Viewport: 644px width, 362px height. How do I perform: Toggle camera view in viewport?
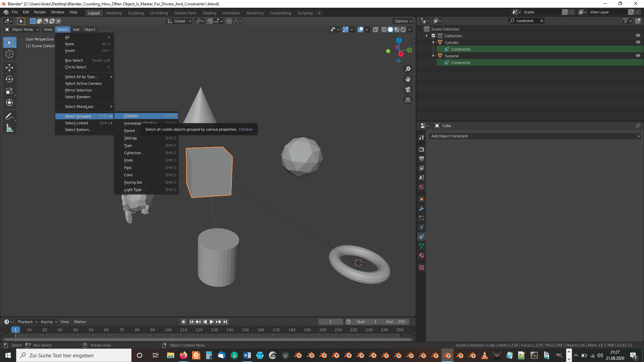(x=408, y=89)
